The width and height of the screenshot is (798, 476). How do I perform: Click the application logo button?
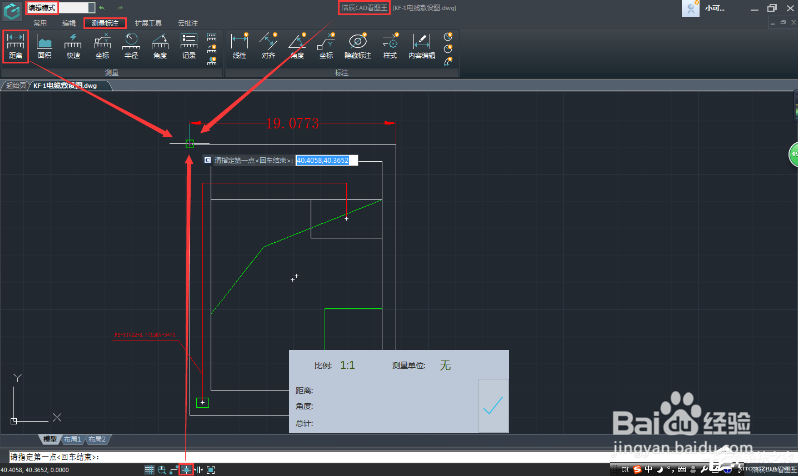(12, 11)
